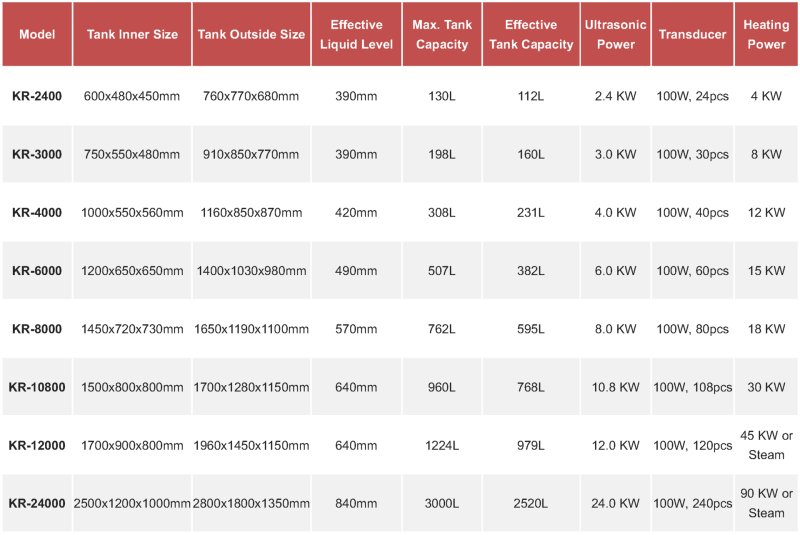Select the Max. Tank Capacity header
This screenshot has width=800, height=535.
point(441,34)
